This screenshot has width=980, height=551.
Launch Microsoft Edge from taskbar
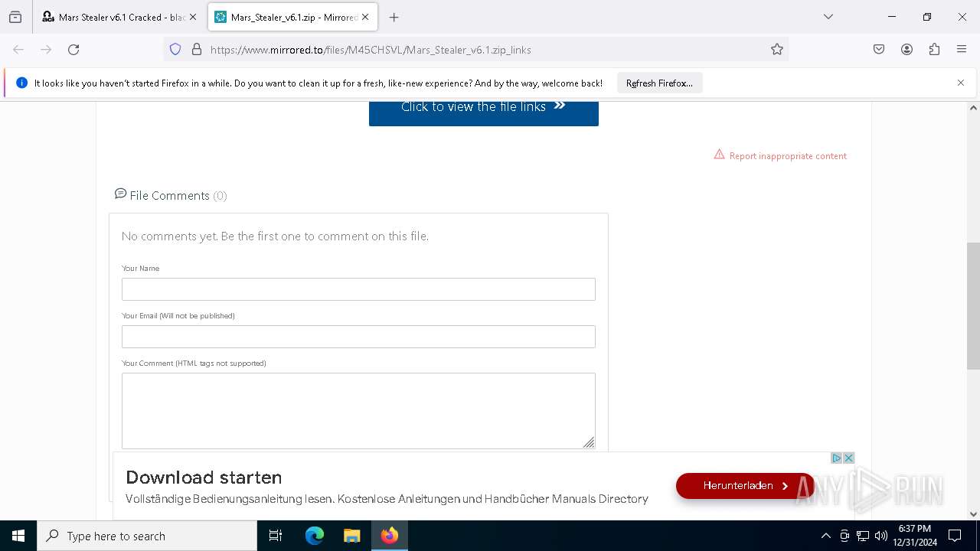click(x=315, y=536)
